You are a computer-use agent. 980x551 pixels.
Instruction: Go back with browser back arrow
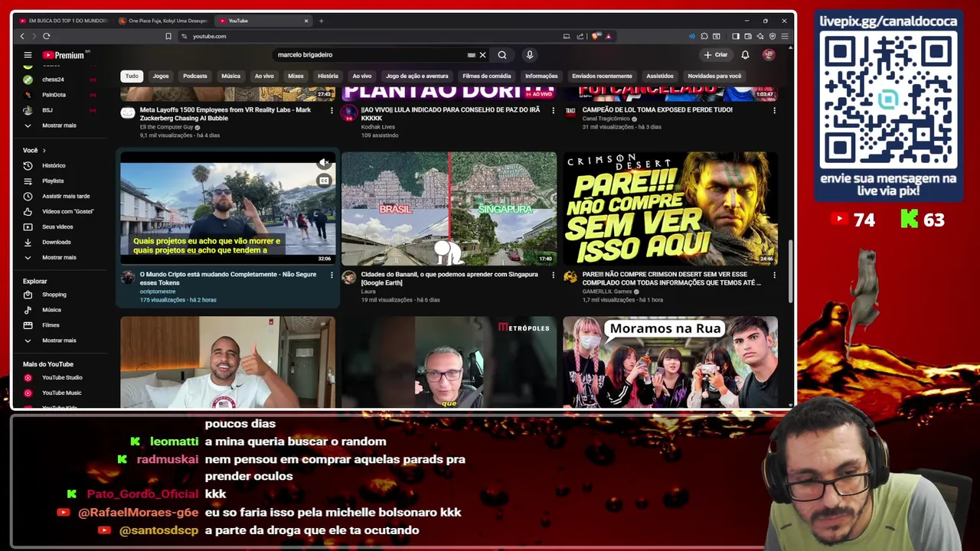tap(22, 36)
